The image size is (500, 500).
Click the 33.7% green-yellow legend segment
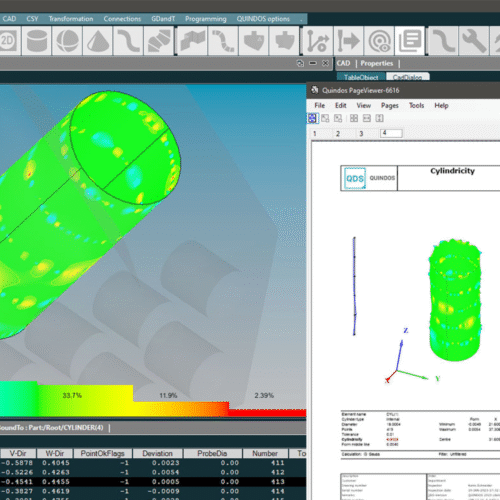[x=85, y=400]
